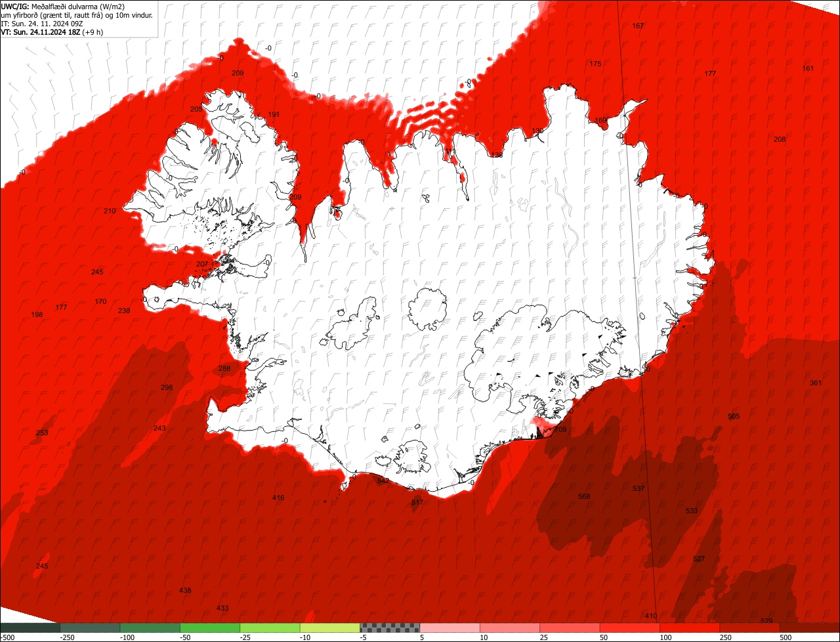Click the legend label -10
The image size is (840, 642).
pos(306,637)
